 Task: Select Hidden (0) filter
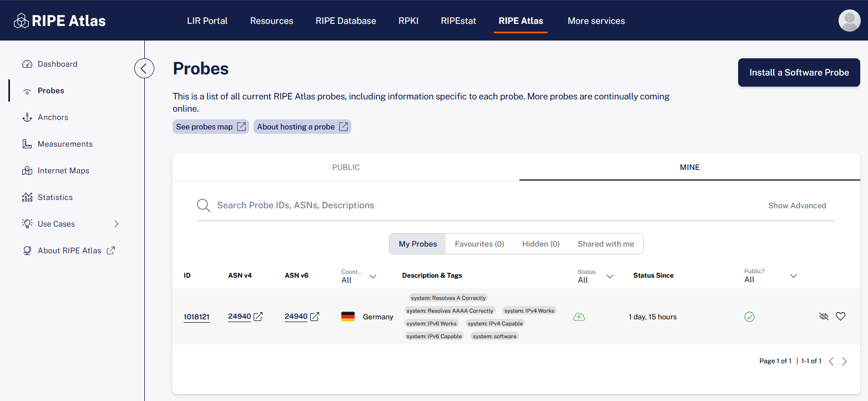(x=541, y=244)
